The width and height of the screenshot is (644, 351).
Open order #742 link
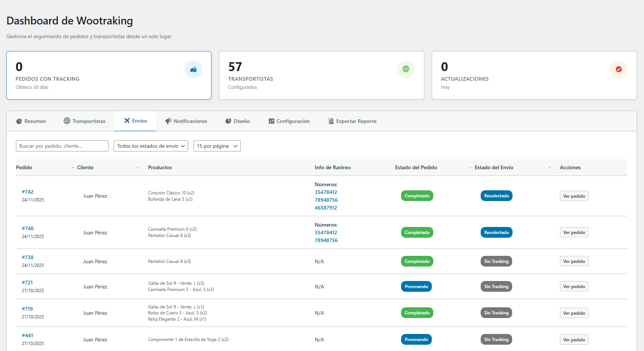pos(28,192)
